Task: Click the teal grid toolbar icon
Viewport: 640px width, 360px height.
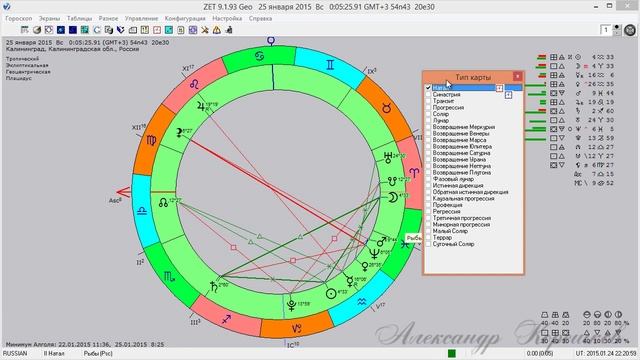Action: coord(84,30)
